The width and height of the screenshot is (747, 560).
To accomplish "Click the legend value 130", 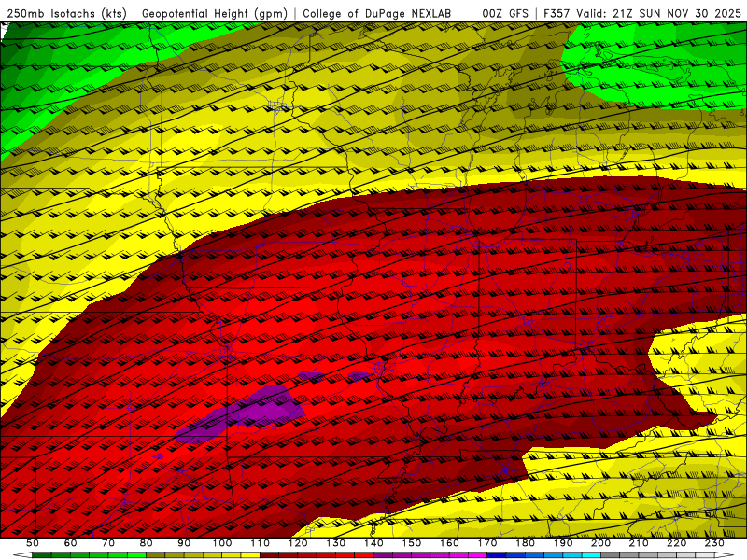I will pos(336,543).
